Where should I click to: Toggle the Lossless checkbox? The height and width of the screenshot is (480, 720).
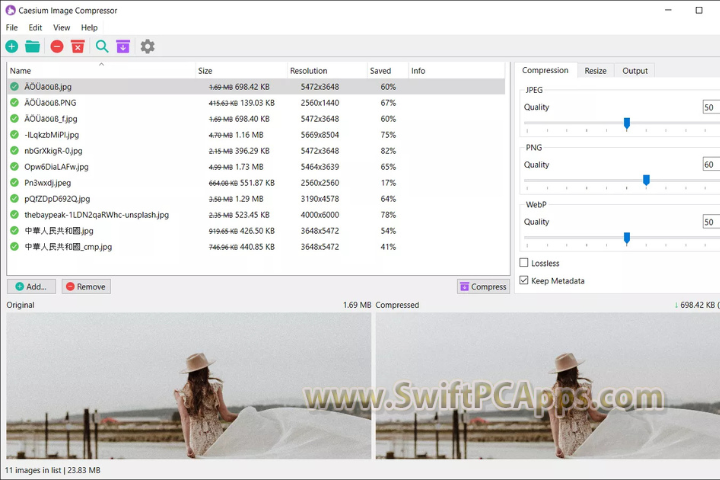coord(524,263)
